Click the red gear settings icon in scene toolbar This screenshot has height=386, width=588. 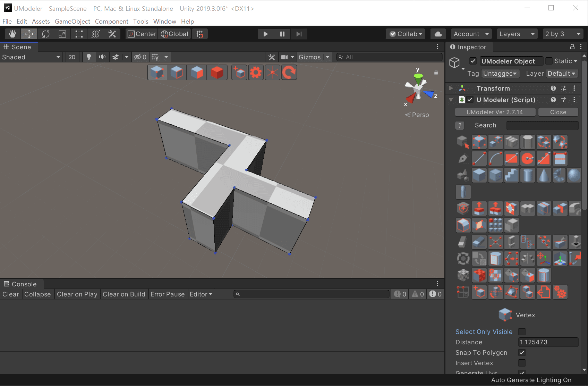(256, 73)
